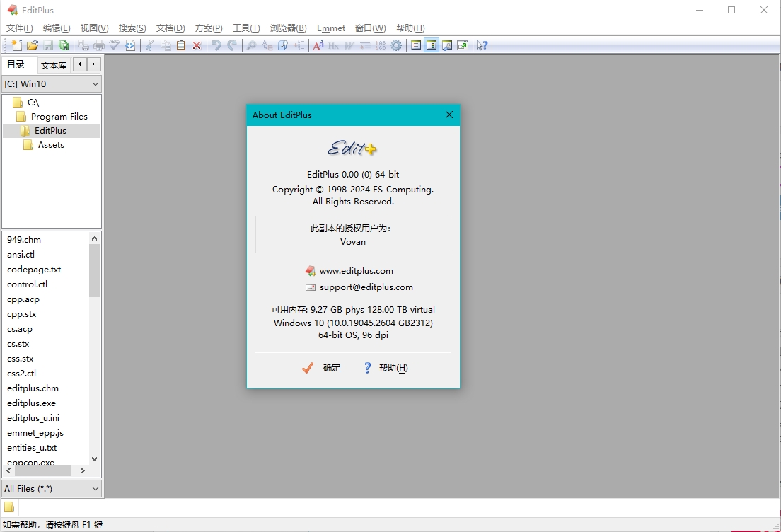The image size is (781, 532).
Task: Click the right tab scroll arrow
Action: 93,64
